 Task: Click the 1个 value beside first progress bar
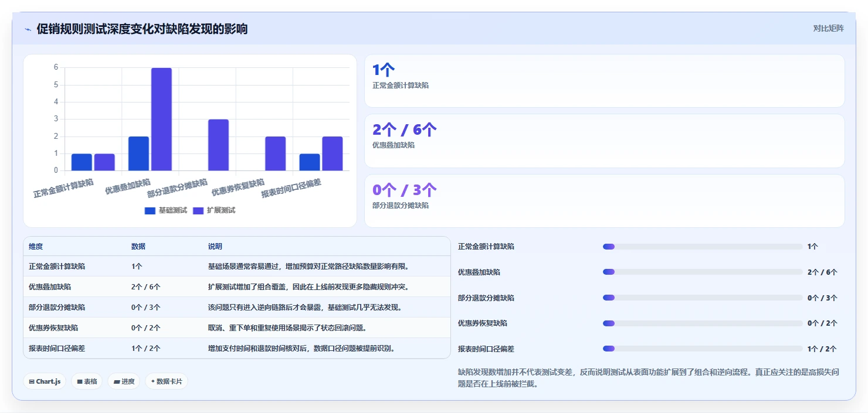[x=812, y=247]
